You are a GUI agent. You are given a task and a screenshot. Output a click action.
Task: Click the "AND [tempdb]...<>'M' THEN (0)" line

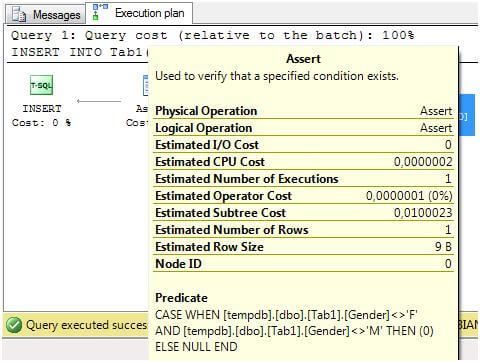pos(294,331)
